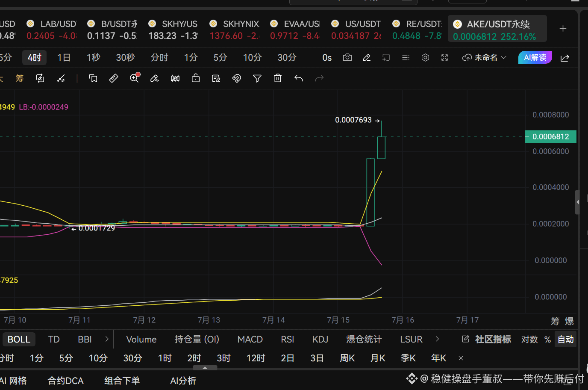Expand more main indicators arrow after BBI

107,339
